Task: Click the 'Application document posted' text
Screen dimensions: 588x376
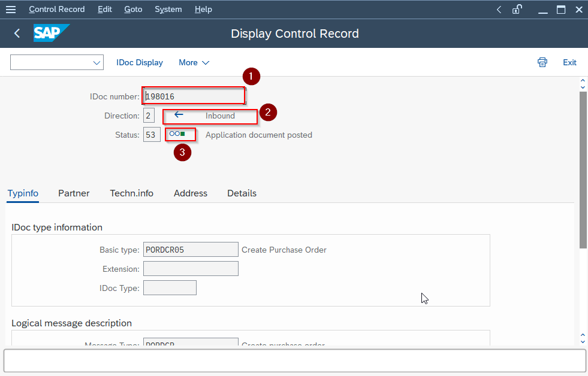Action: click(259, 135)
